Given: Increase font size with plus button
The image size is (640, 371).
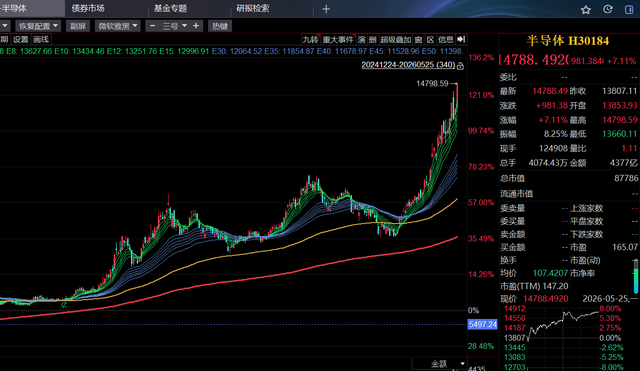Looking at the screenshot, I should [196, 26].
